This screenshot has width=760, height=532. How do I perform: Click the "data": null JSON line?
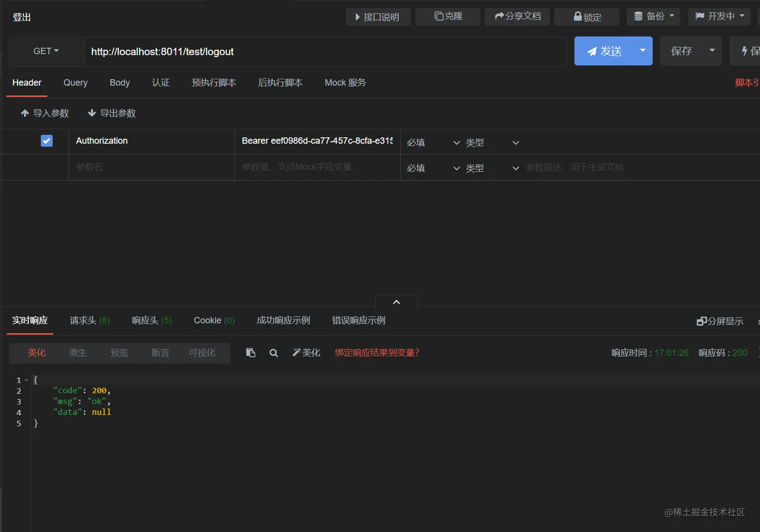tap(82, 412)
